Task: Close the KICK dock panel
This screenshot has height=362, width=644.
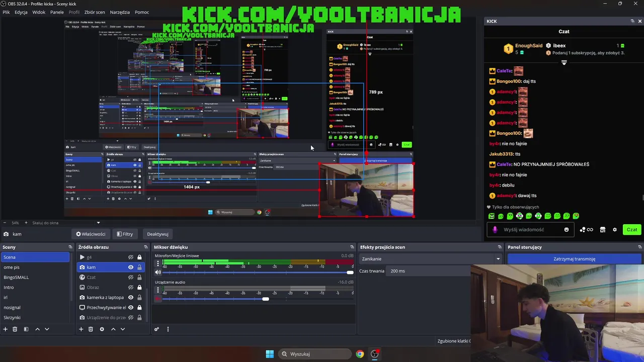Action: pos(640,21)
